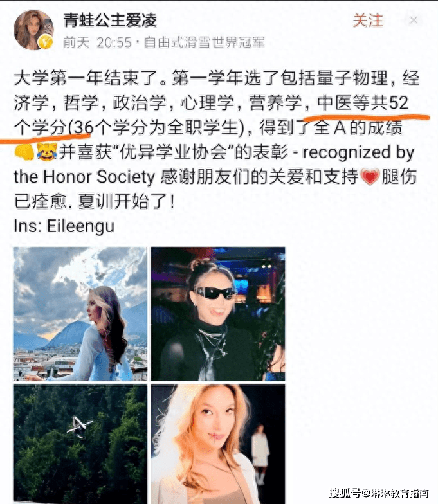438x504 pixels.
Task: Click the 夏训开始了 closing text
Action: coord(127,202)
